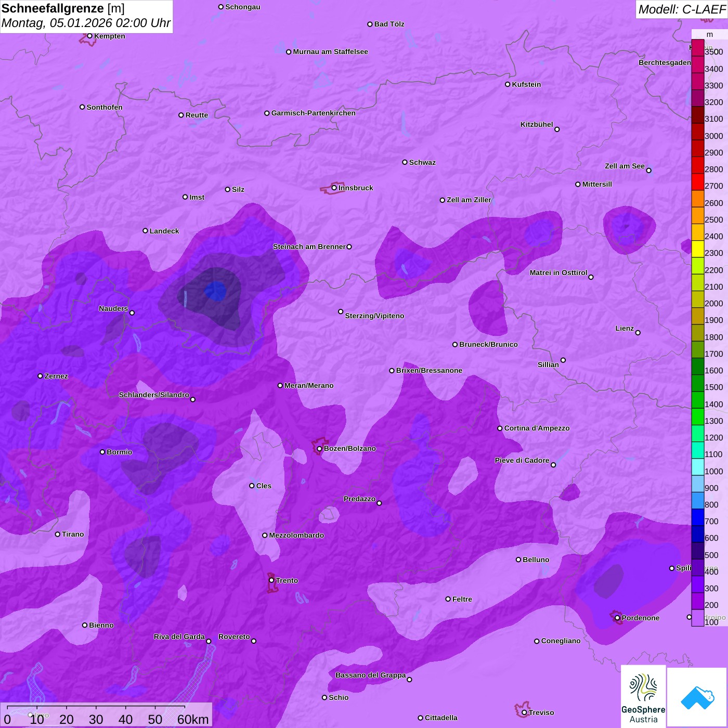Click the 'Bassano del Grappa' label

[371, 675]
